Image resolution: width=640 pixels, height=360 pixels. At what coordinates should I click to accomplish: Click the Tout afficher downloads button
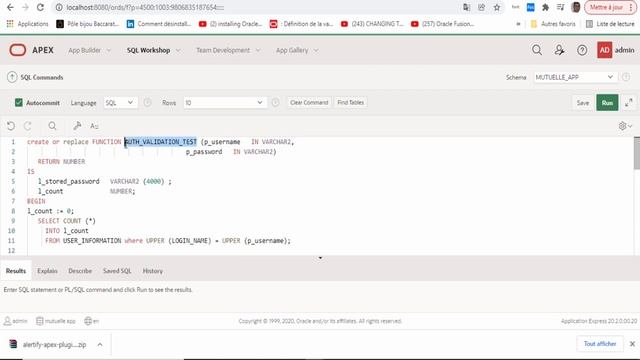[600, 344]
